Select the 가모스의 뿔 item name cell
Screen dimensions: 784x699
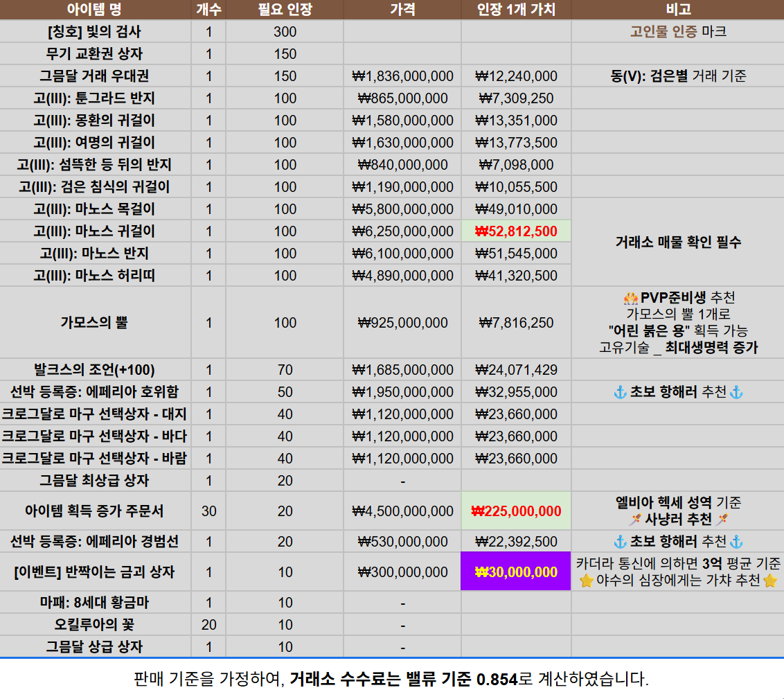(x=96, y=323)
